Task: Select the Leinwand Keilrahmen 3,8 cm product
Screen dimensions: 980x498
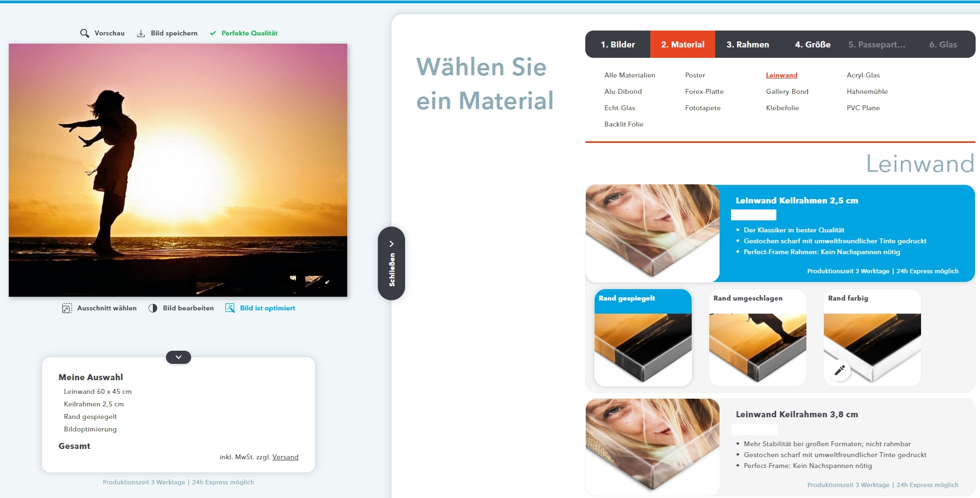Action: click(x=797, y=415)
